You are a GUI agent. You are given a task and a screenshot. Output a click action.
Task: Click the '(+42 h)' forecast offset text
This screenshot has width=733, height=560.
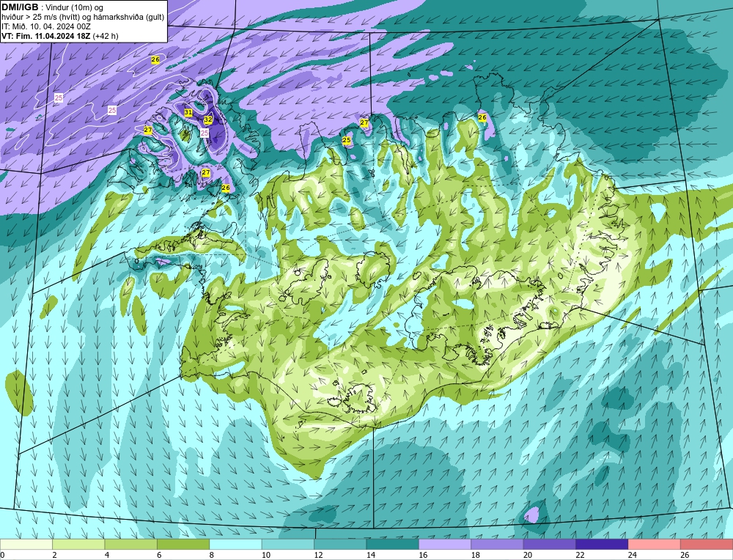[x=106, y=36]
